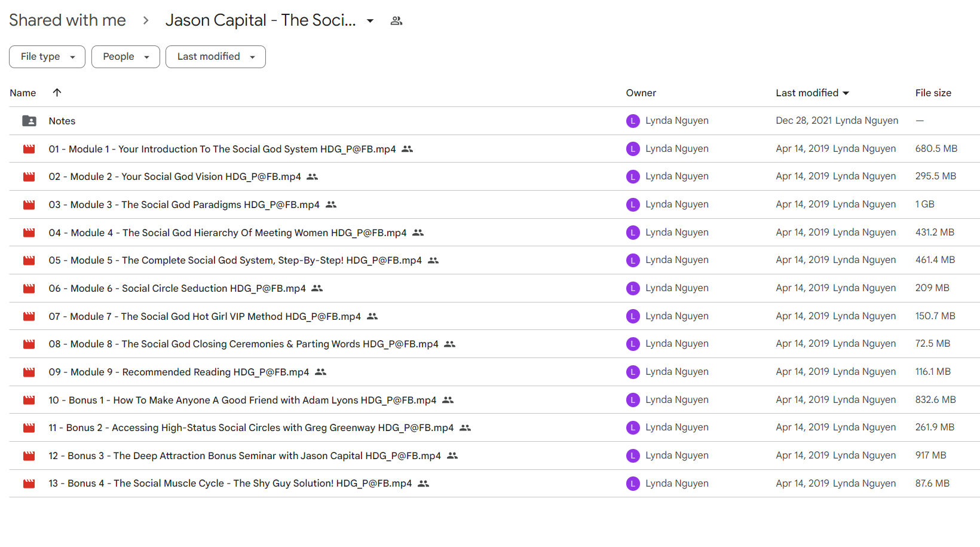Viewport: 980px width, 547px height.
Task: Click shared icon next to 09 - Module 9 file
Action: pyautogui.click(x=321, y=372)
